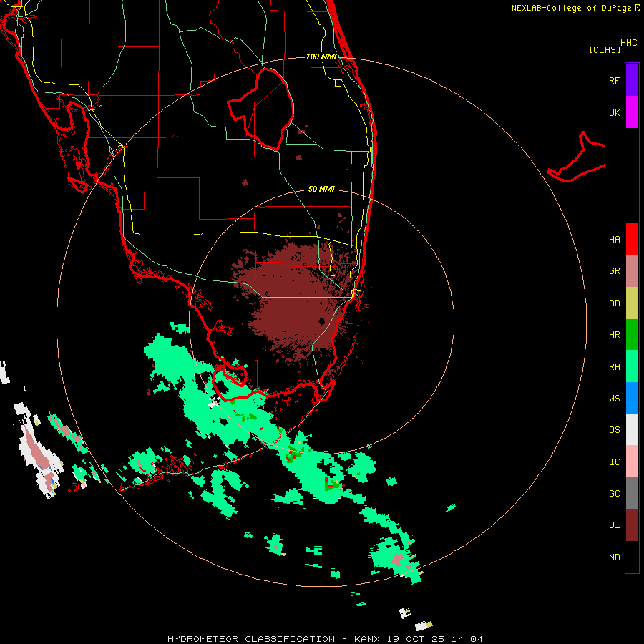
Task: Click the thick red lake outline near the 100 NMI ring
Action: [261, 109]
